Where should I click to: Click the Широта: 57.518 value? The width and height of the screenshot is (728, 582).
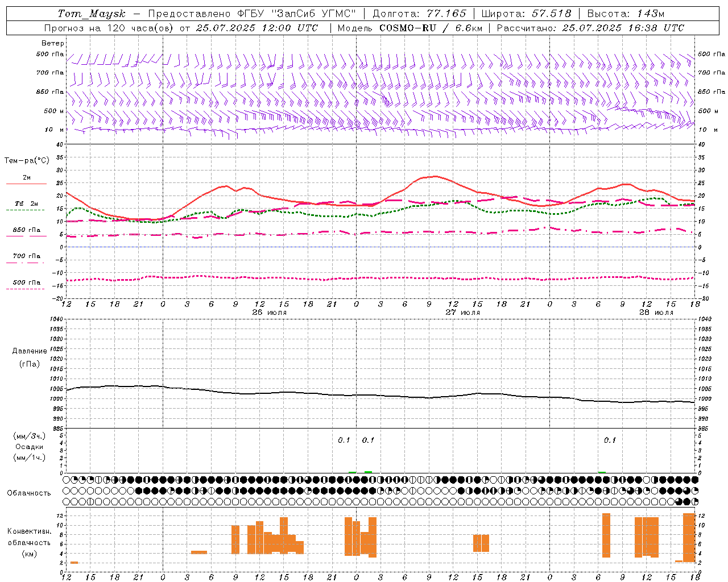click(x=527, y=14)
